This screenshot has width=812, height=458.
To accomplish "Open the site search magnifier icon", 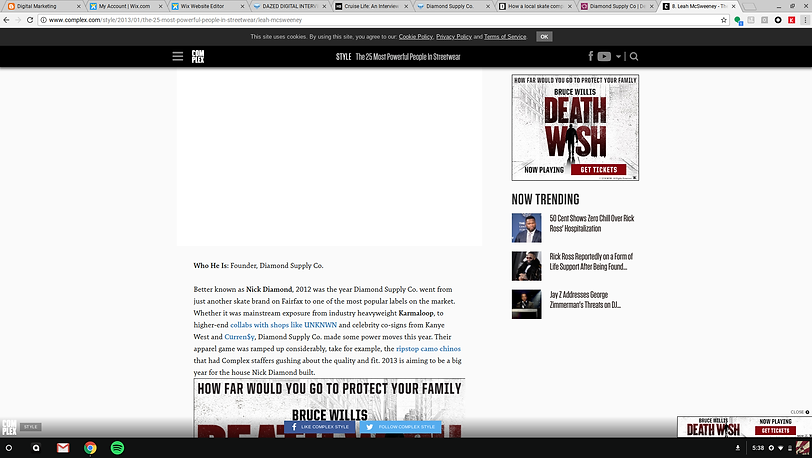I will (x=634, y=56).
